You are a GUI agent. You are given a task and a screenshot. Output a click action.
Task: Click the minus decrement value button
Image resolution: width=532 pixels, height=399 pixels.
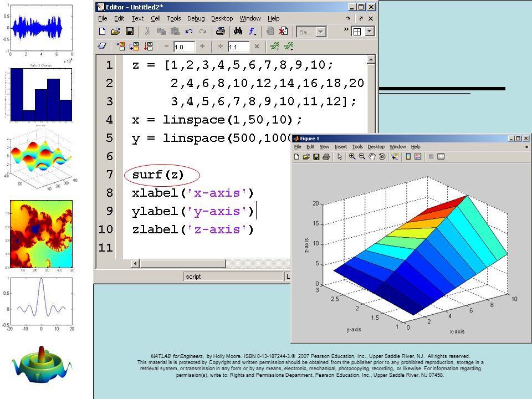[166, 46]
